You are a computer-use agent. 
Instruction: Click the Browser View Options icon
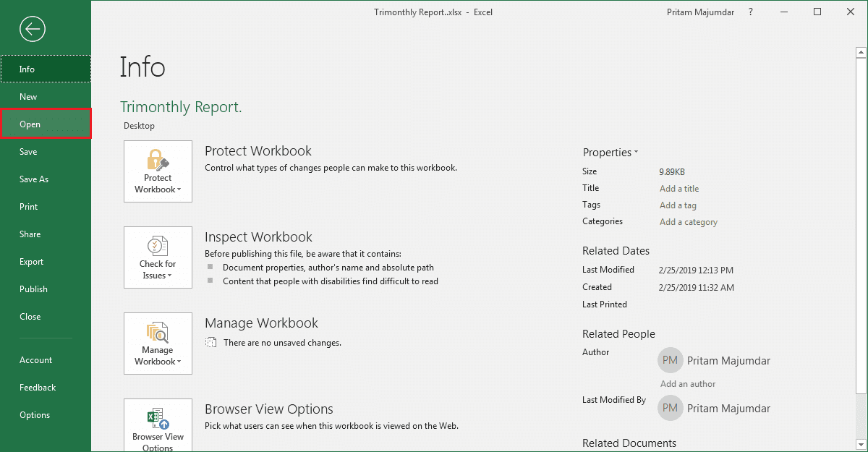pos(158,419)
